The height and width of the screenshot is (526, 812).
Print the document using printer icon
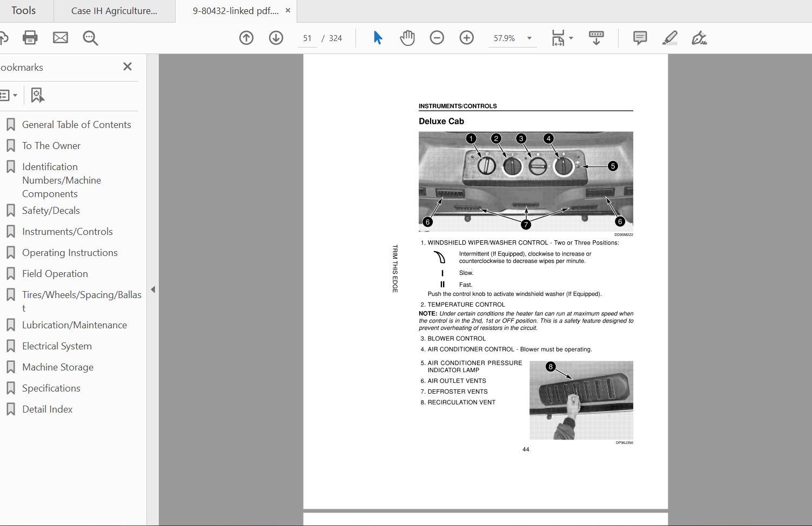click(30, 38)
